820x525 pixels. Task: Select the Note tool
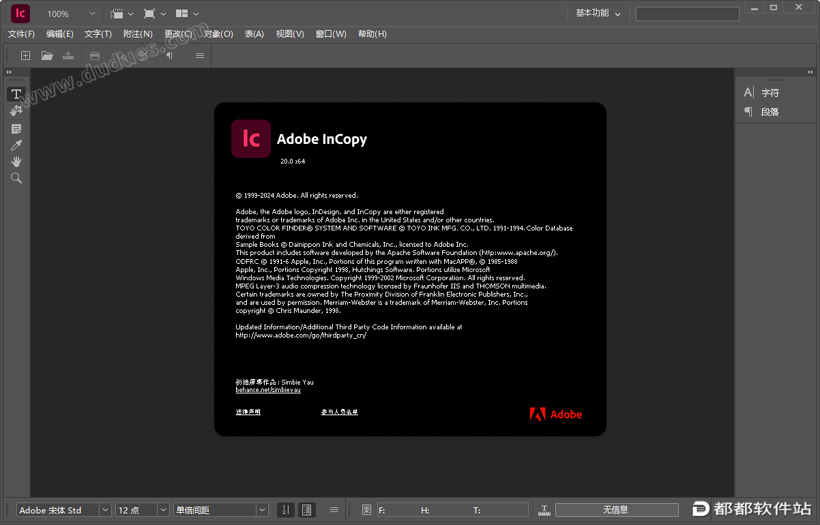16,129
